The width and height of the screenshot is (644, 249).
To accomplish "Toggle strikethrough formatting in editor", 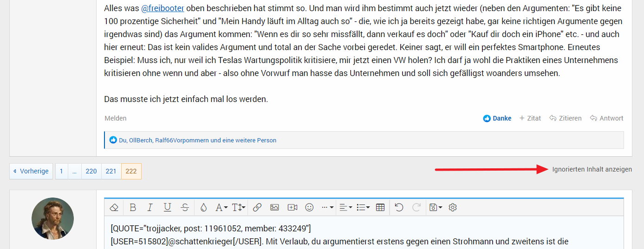I will tap(185, 207).
